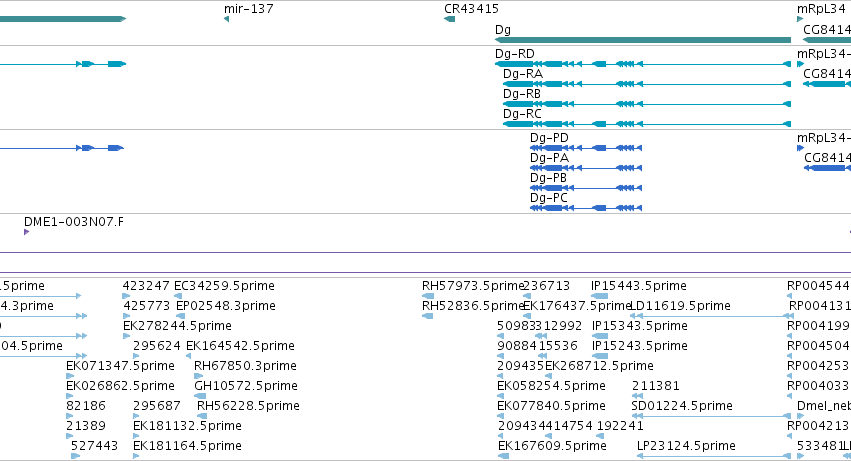Select the 211381 feature
Screen dimensions: 851x461
637,396
